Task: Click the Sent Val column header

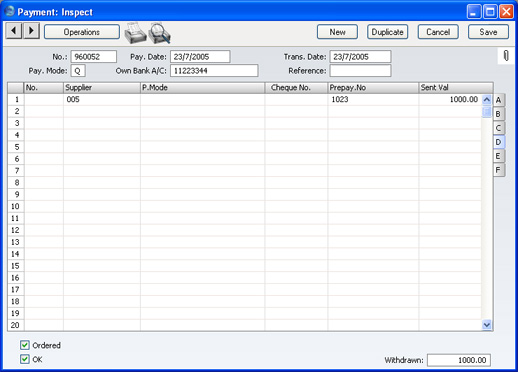Action: 456,88
